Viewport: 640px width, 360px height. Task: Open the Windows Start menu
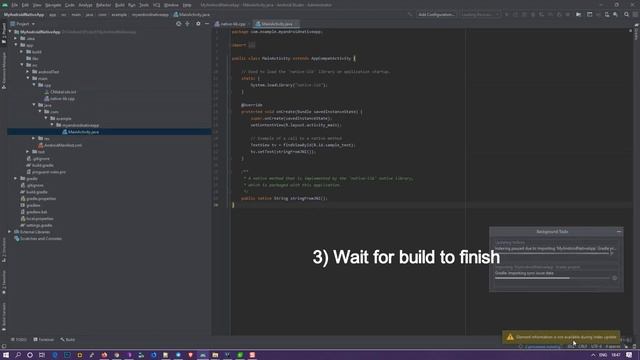(x=6, y=355)
